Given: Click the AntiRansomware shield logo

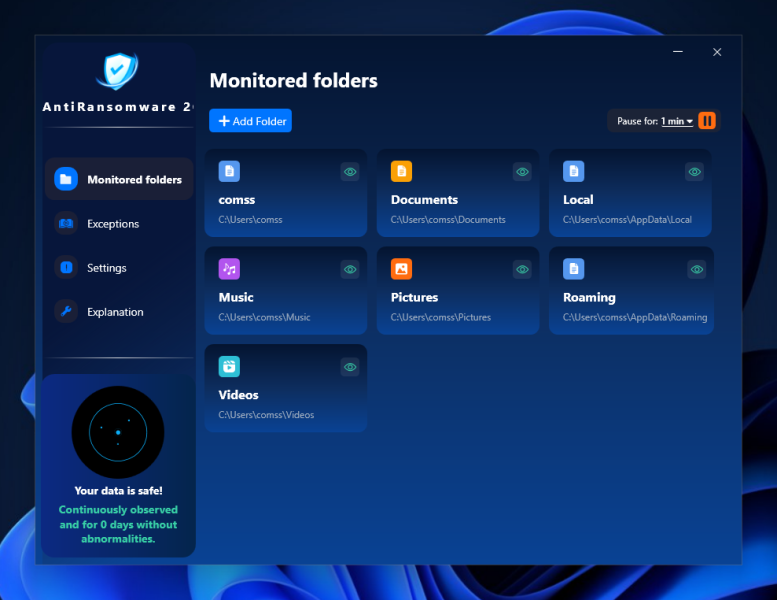Looking at the screenshot, I should coord(117,71).
